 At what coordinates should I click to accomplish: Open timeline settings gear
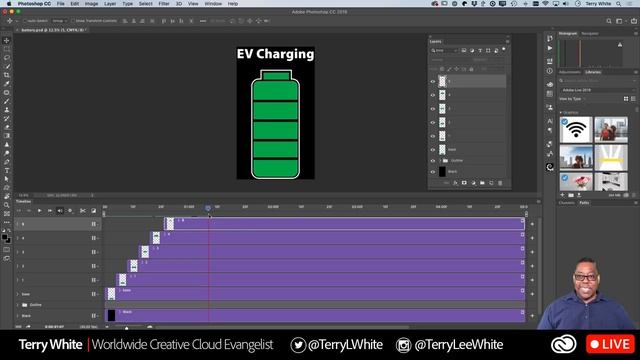(x=70, y=211)
